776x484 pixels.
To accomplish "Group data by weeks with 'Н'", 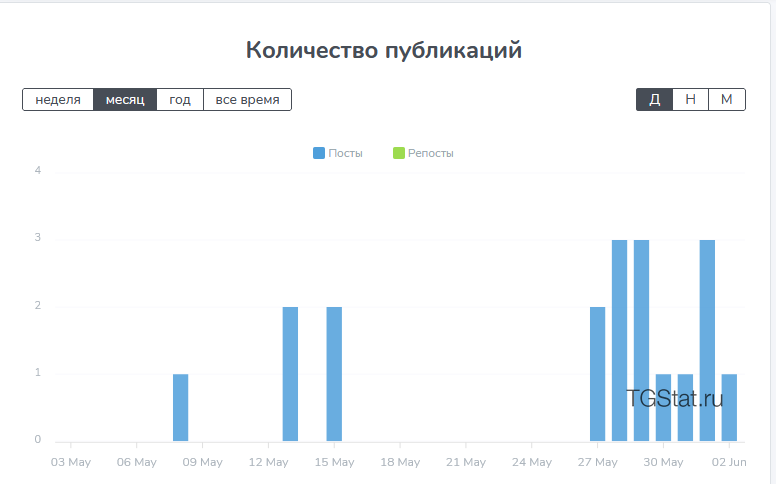I will (690, 99).
